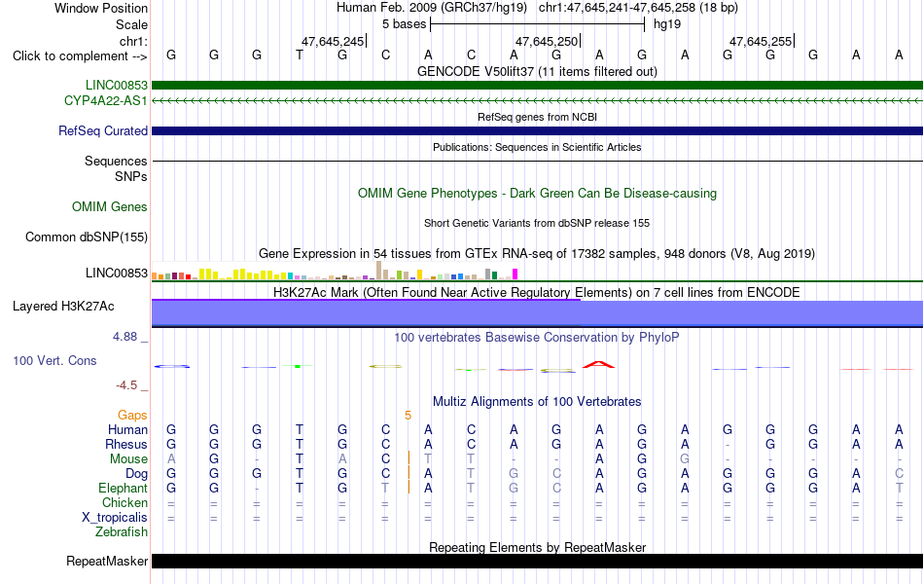Click the Publications sequences track title
924x584 pixels.
coord(537,147)
